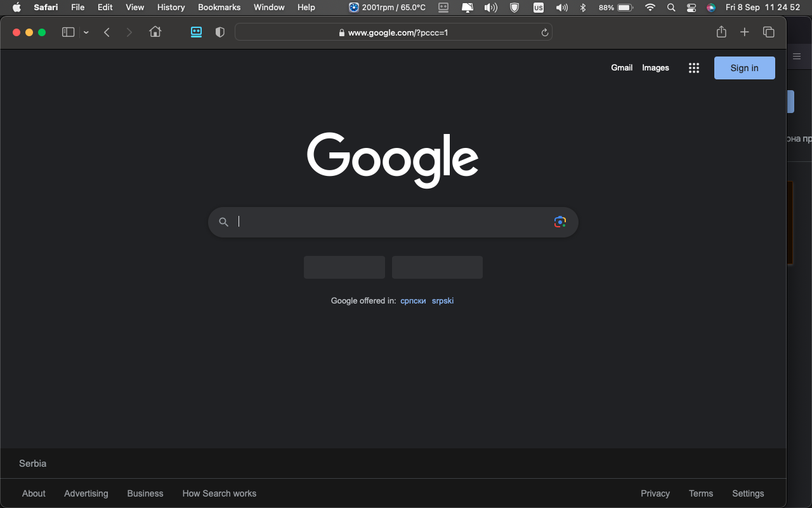Open the File menu
Viewport: 812px width, 508px height.
(78, 8)
